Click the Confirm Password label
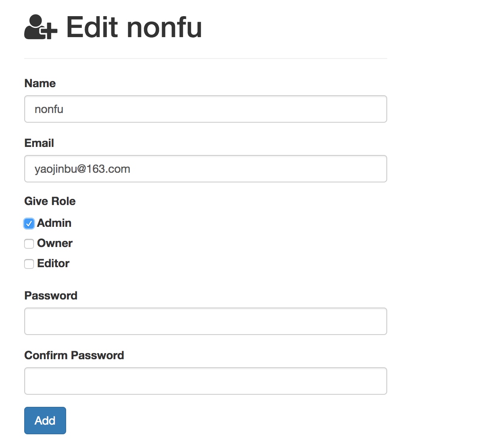This screenshot has width=484, height=448. tap(74, 355)
